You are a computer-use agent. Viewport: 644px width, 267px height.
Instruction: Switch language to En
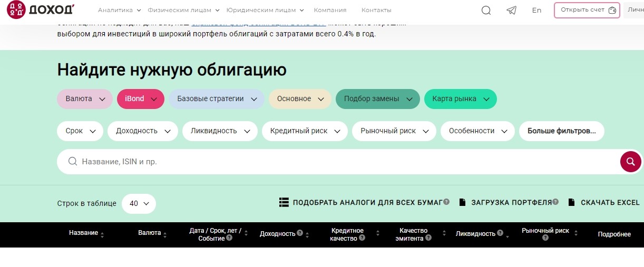[x=536, y=10]
